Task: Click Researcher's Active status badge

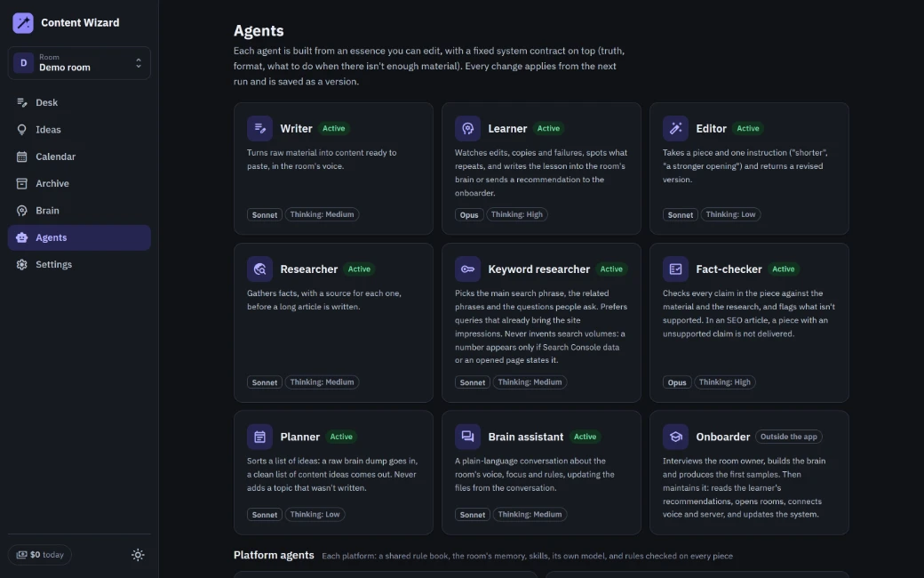Action: [x=359, y=269]
